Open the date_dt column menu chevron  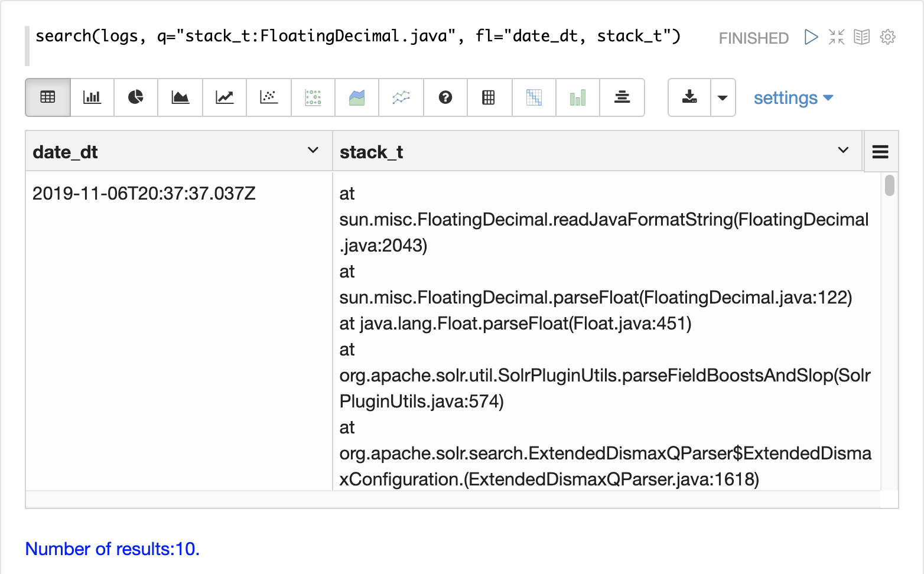point(313,151)
